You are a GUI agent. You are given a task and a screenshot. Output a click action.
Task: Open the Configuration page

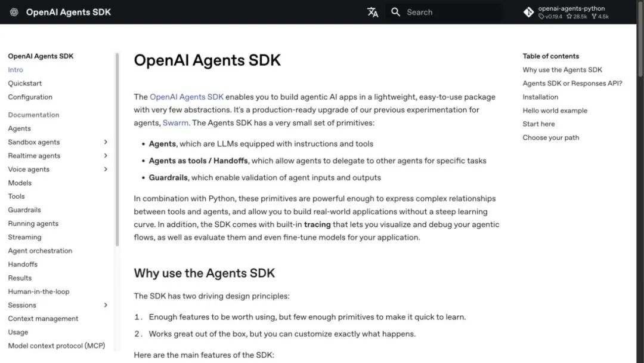click(x=30, y=97)
